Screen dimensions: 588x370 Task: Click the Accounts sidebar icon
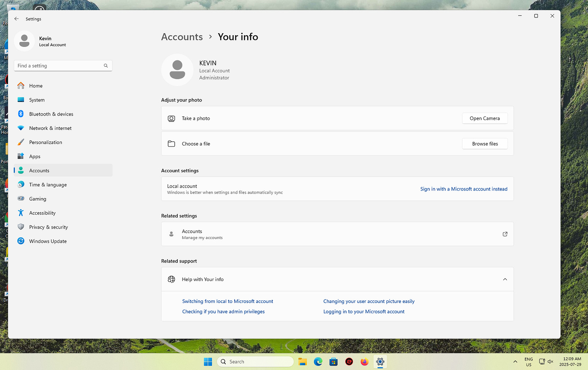[x=21, y=170]
